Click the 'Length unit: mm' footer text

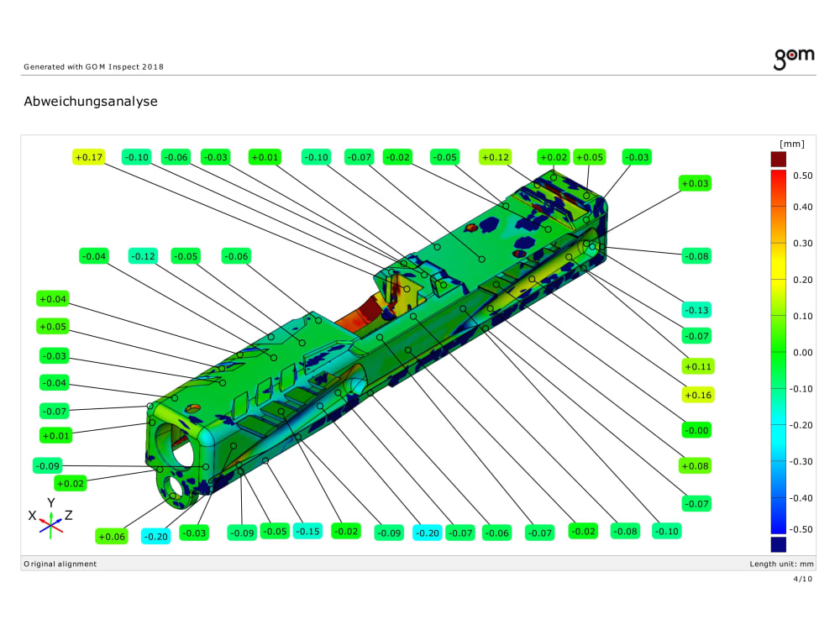[x=781, y=564]
